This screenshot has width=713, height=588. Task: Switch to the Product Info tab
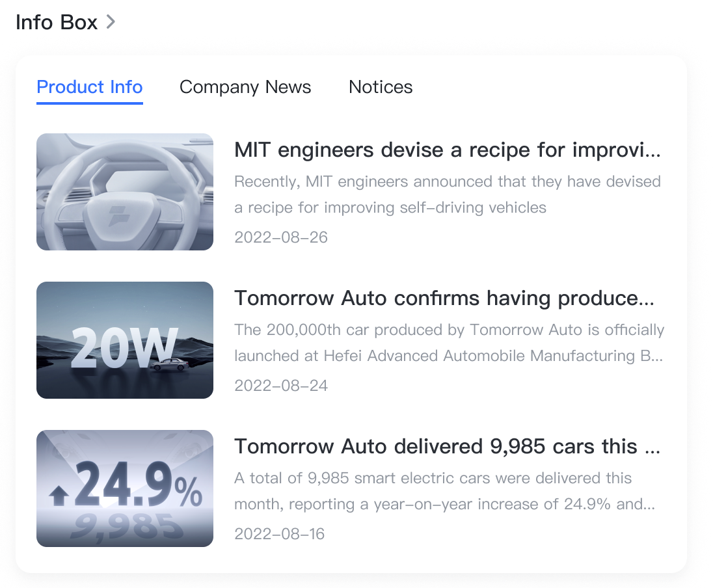[x=90, y=87]
